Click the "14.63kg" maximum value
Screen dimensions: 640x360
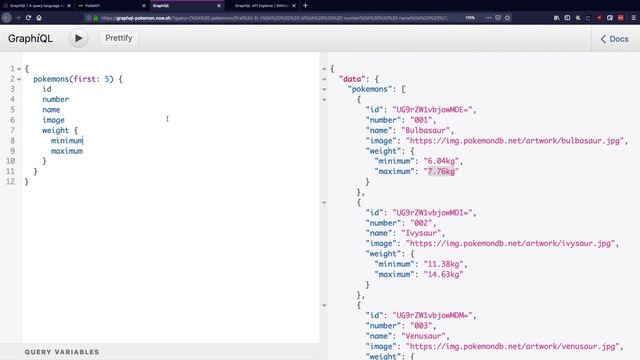coord(444,274)
